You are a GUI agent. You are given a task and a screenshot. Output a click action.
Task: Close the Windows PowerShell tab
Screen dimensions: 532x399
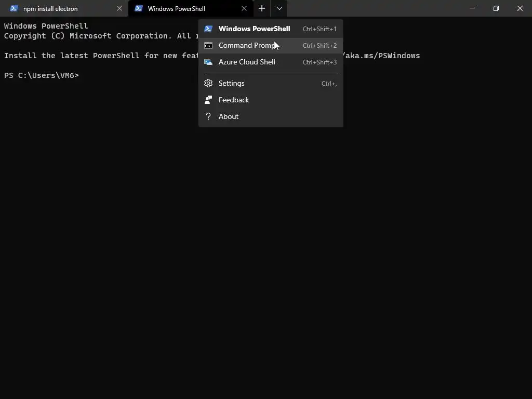coord(244,8)
